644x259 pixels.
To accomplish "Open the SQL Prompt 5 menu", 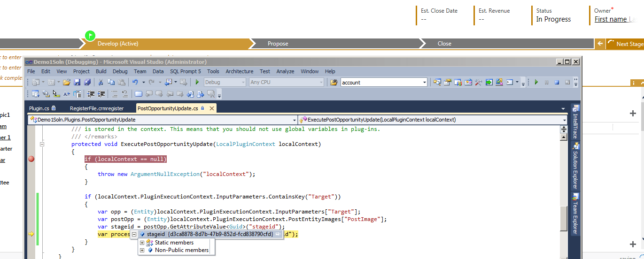I will [185, 71].
